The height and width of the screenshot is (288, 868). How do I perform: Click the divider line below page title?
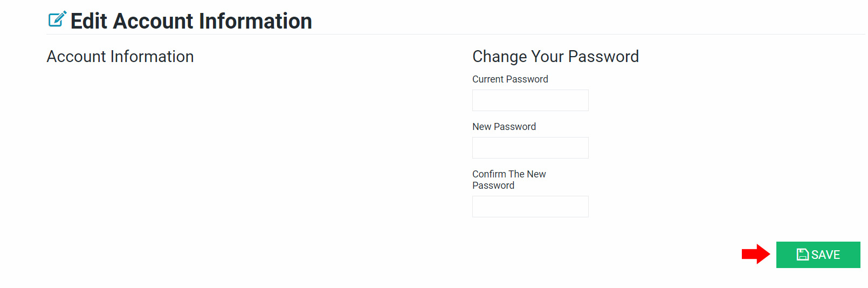coord(456,34)
